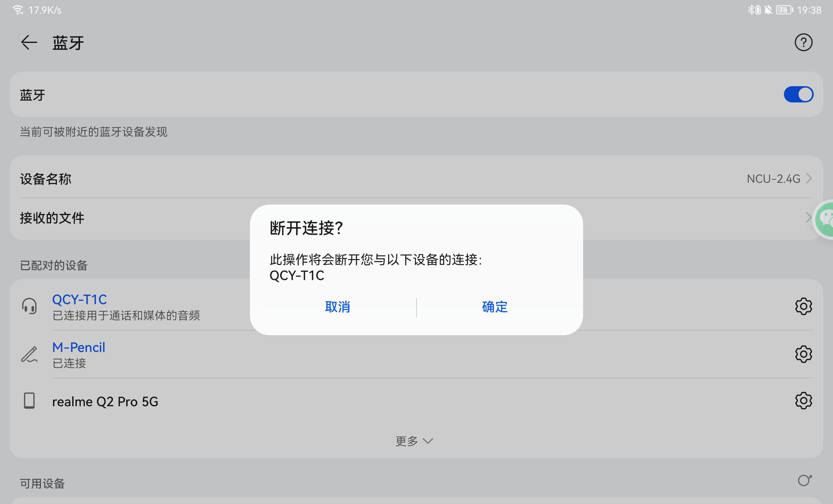Open settings gear for QCY-T1C

coord(803,306)
